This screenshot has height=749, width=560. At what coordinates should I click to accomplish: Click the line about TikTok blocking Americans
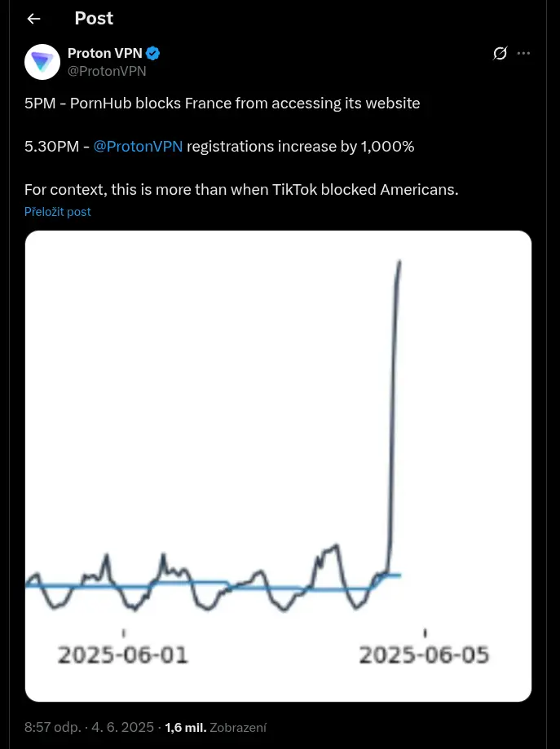coord(241,190)
